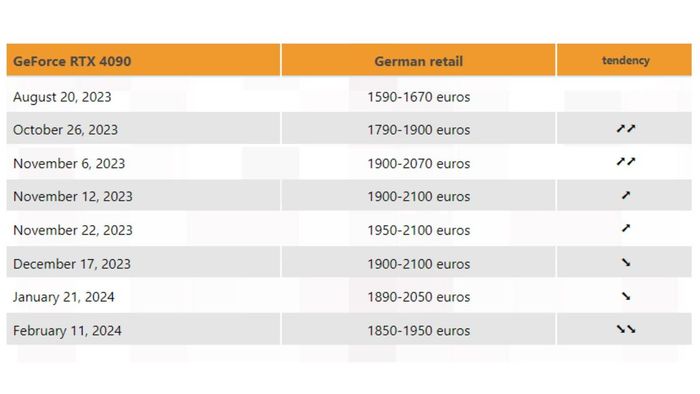Select the 1890-2050 euros price cell
This screenshot has height=394, width=700.
tap(418, 296)
